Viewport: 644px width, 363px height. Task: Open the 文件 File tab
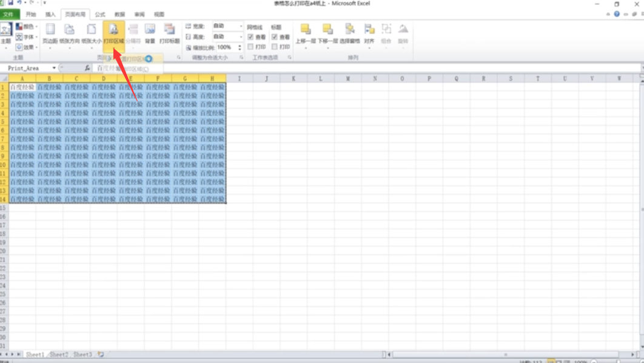coord(9,15)
